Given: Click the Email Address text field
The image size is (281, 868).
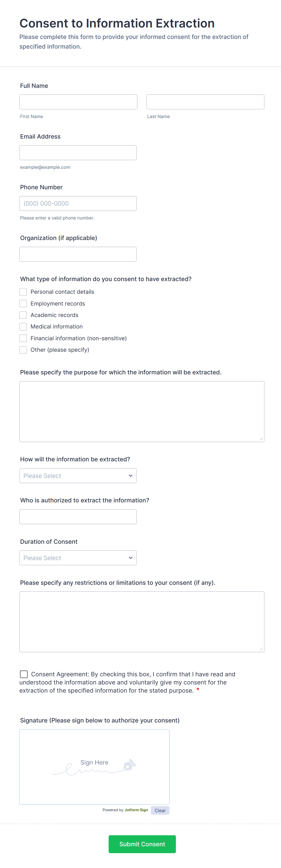Looking at the screenshot, I should tap(78, 152).
